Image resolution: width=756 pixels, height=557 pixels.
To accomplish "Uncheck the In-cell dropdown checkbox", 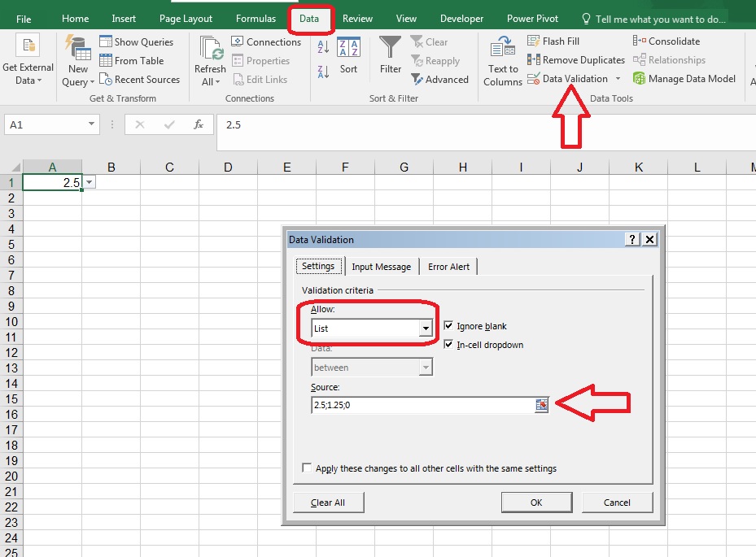I will pos(449,345).
